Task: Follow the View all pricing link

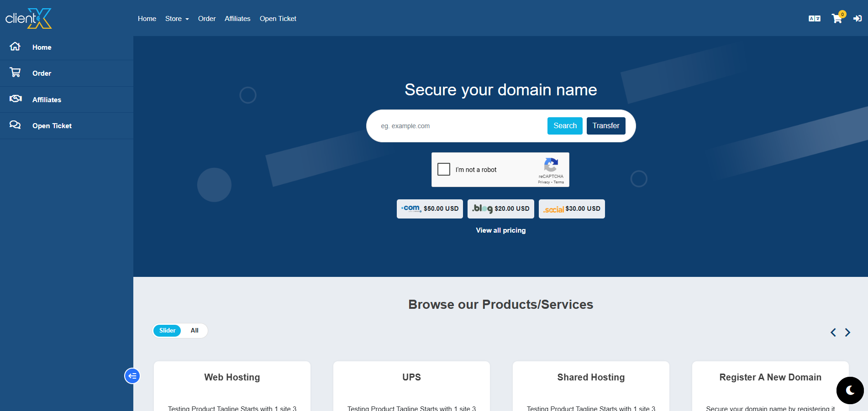Action: coord(500,230)
